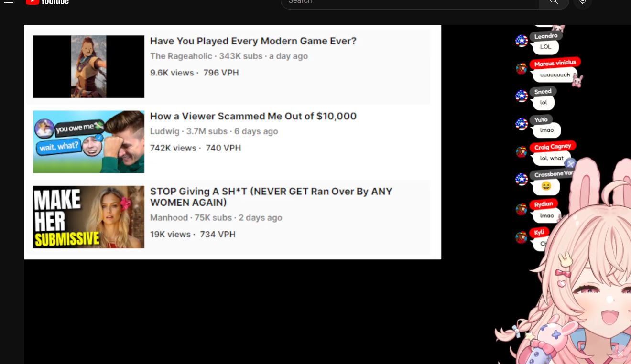The image size is (631, 364).
Task: Open the YouTube hamburger guide menu
Action: coord(9,2)
